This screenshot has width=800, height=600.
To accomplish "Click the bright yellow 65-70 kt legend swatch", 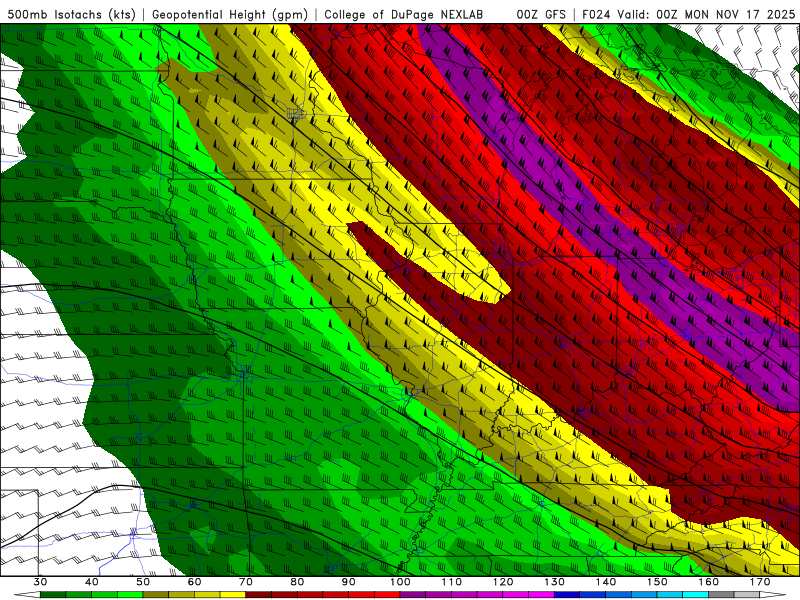I will pos(233,595).
